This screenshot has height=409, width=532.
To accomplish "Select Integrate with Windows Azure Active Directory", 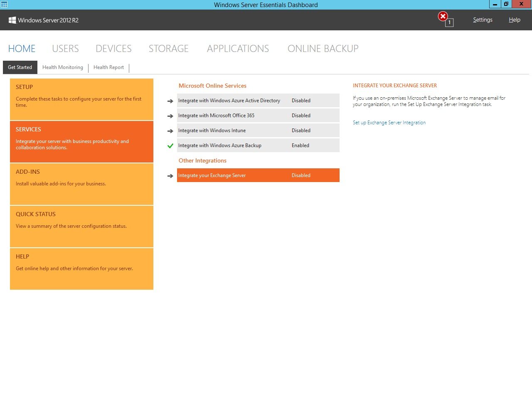I will coord(258,101).
